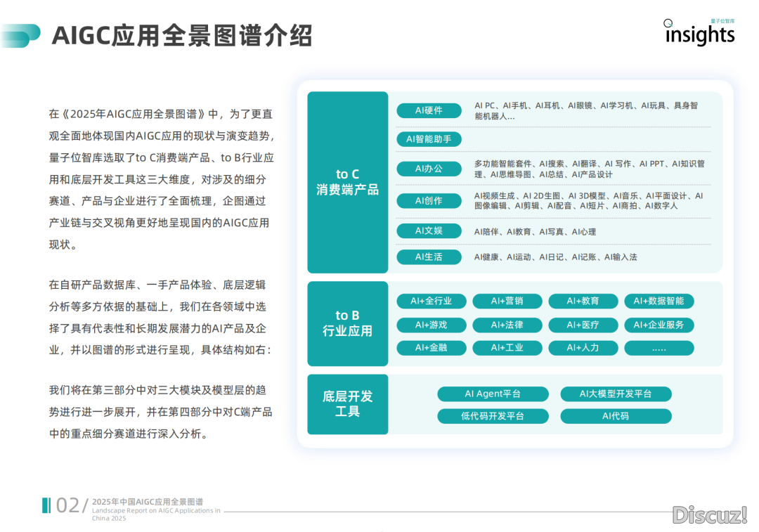Image resolution: width=759 pixels, height=532 pixels.
Task: Click the AIGC应用全景图谱介绍 slide title
Action: coord(182,35)
